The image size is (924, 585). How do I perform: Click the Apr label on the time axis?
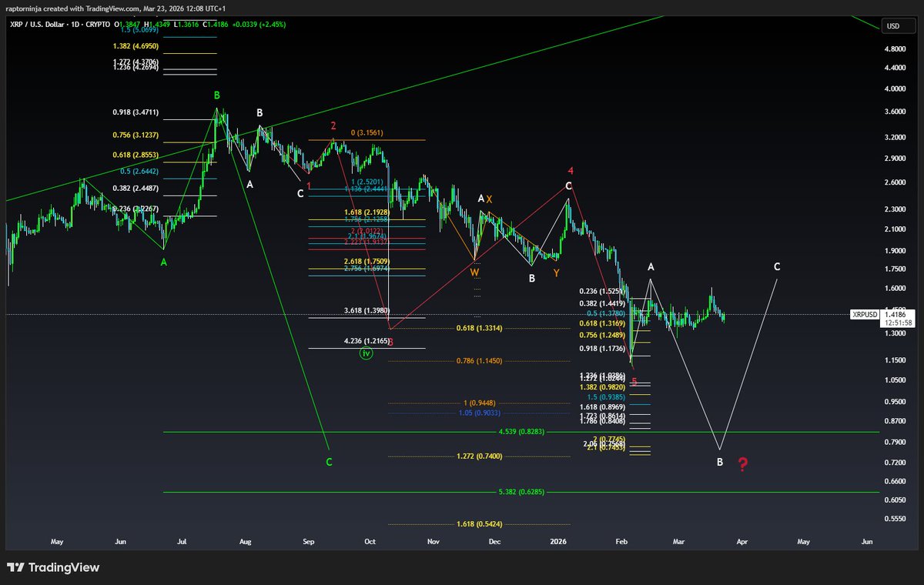click(742, 542)
